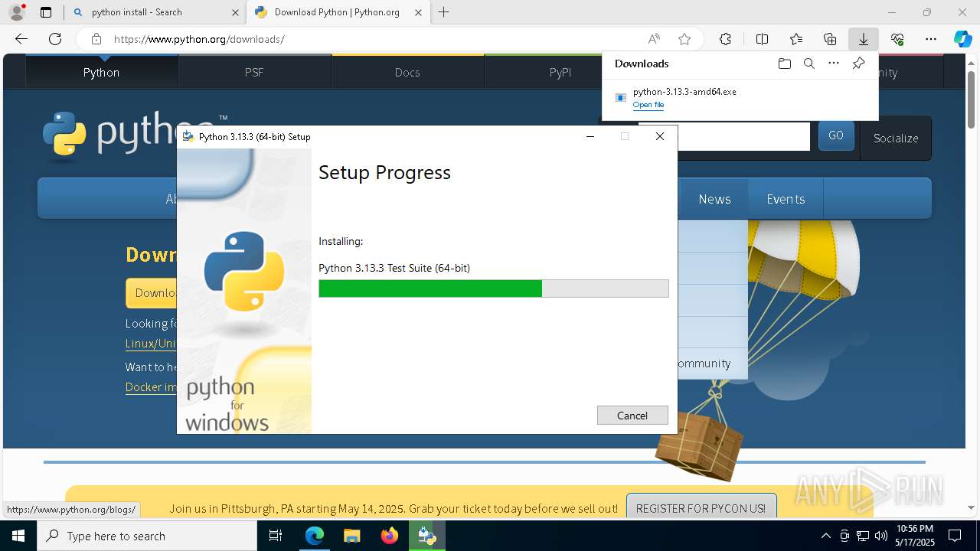Click Type here to search box
This screenshot has width=980, height=551.
147,536
